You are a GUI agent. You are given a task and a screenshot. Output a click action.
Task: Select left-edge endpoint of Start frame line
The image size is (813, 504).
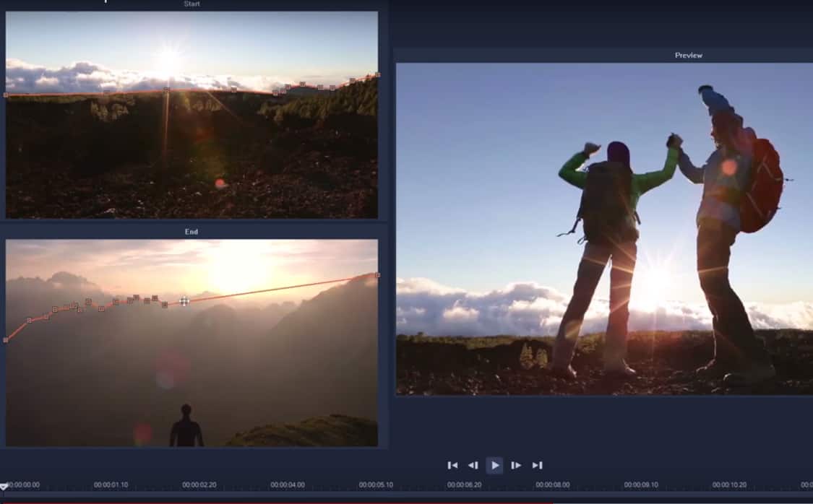point(7,95)
